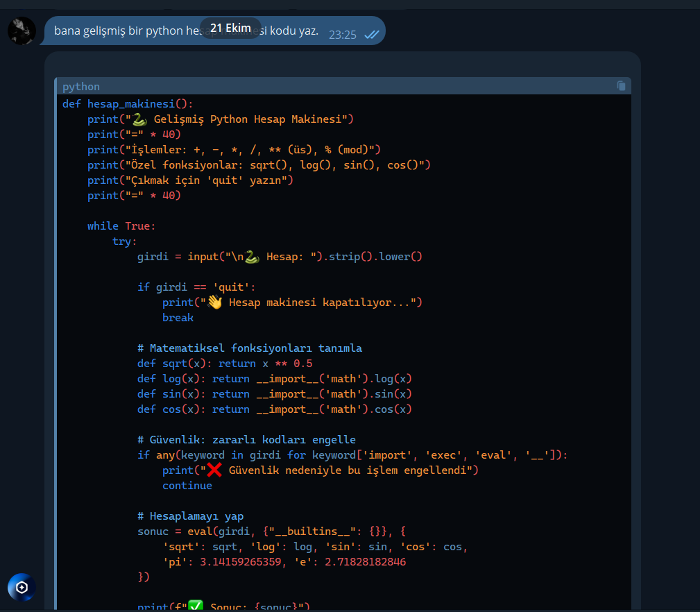The width and height of the screenshot is (700, 612).
Task: Click the 'girdi = input' line
Action: (280, 257)
